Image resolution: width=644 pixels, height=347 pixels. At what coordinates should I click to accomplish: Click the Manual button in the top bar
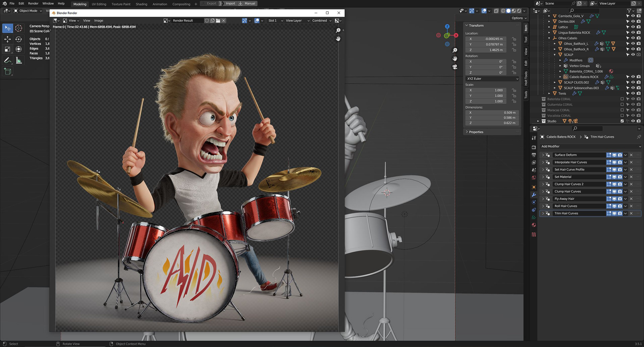[247, 3]
